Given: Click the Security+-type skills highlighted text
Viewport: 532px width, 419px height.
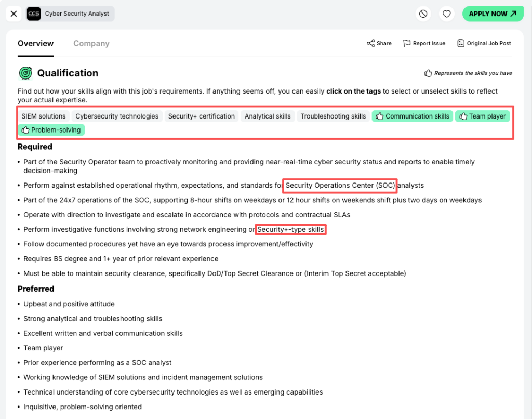Looking at the screenshot, I should (x=290, y=229).
